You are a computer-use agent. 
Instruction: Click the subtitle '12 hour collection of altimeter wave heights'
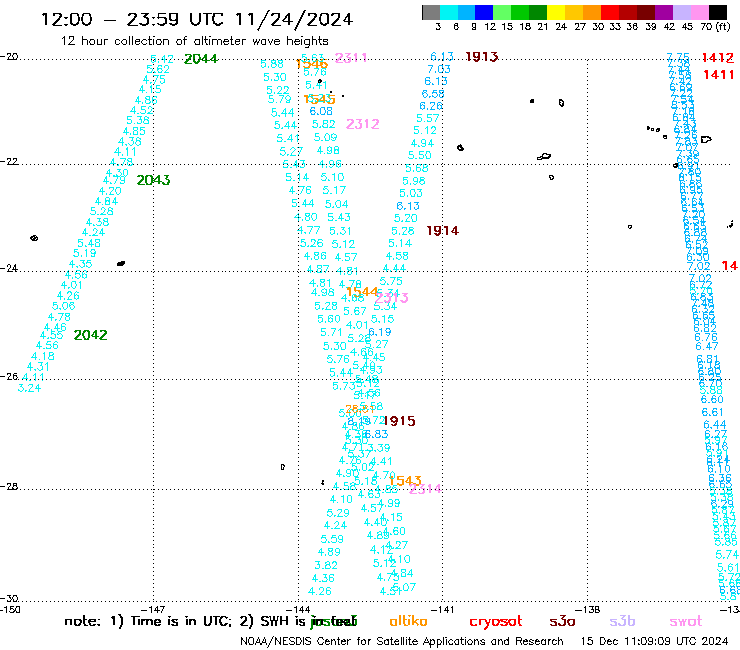point(194,41)
